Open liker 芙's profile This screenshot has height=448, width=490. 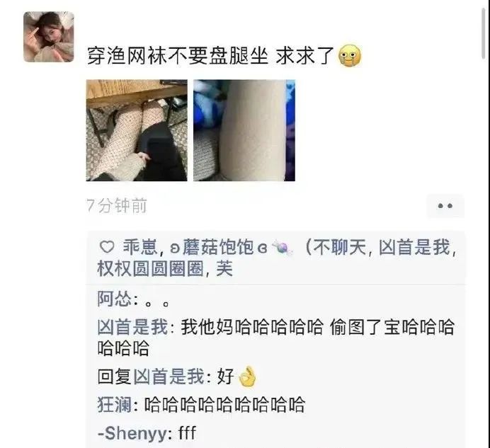224,269
